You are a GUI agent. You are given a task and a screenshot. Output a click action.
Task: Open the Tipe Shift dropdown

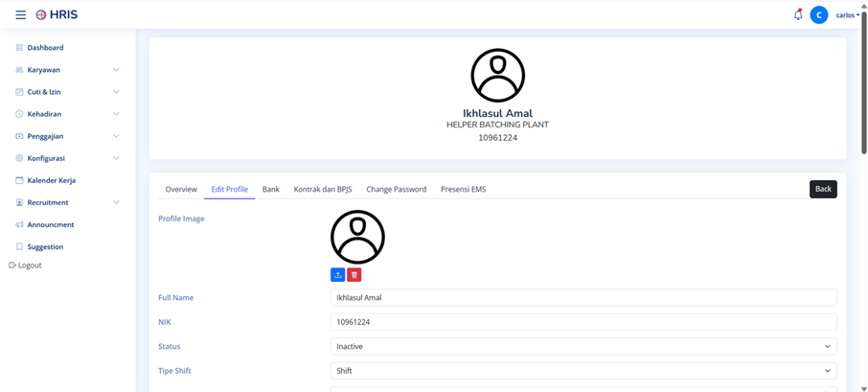[583, 371]
